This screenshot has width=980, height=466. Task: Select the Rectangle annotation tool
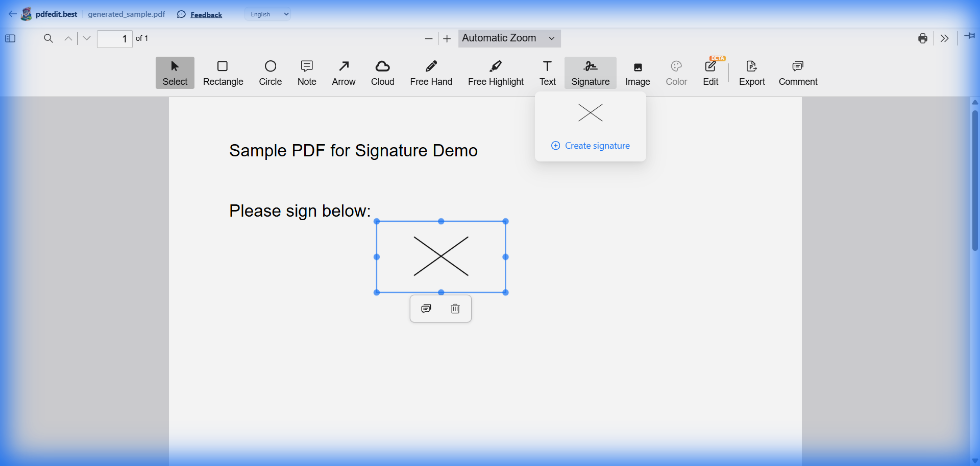223,73
